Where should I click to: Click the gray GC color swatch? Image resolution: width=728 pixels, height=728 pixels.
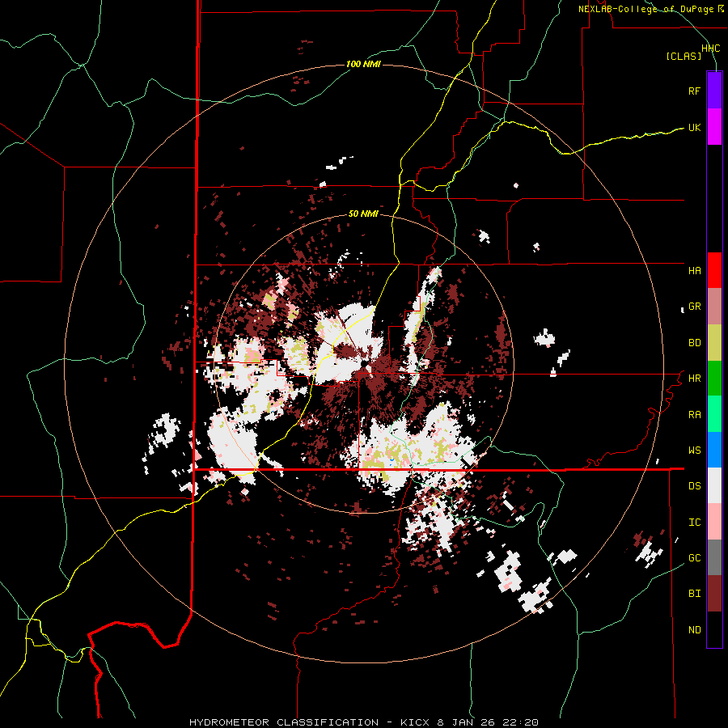click(x=714, y=557)
